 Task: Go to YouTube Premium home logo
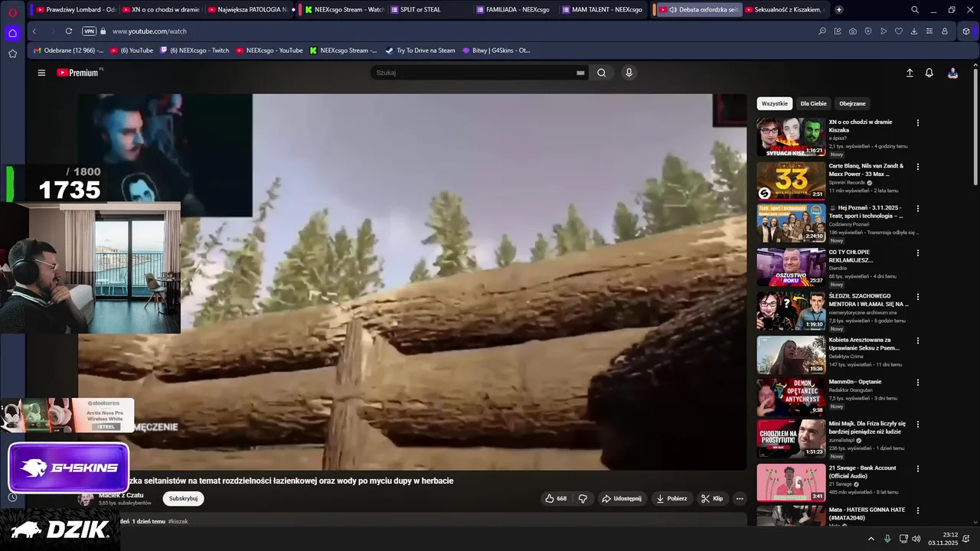click(78, 73)
